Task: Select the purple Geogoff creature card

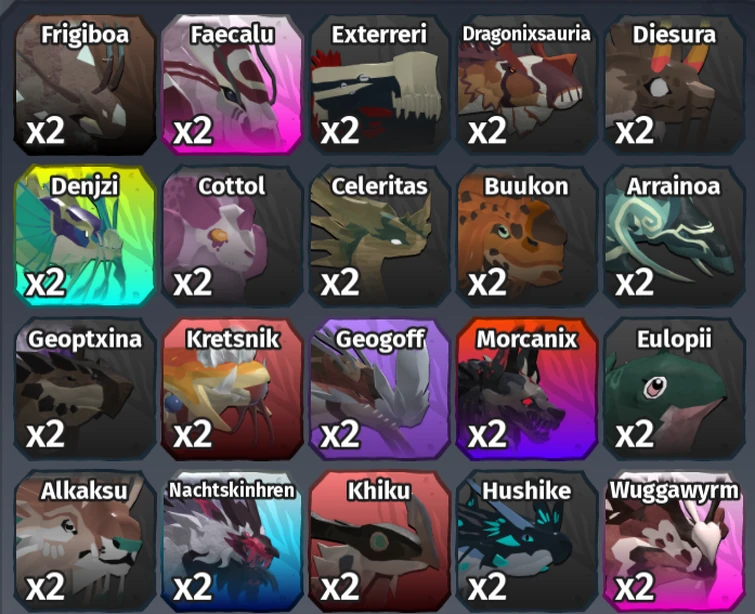Action: point(380,389)
